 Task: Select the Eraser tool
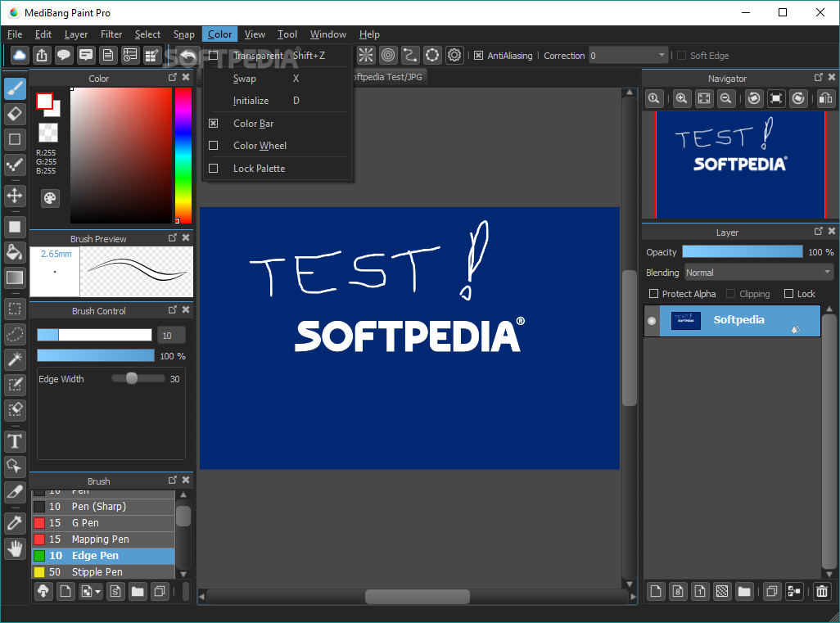point(15,114)
